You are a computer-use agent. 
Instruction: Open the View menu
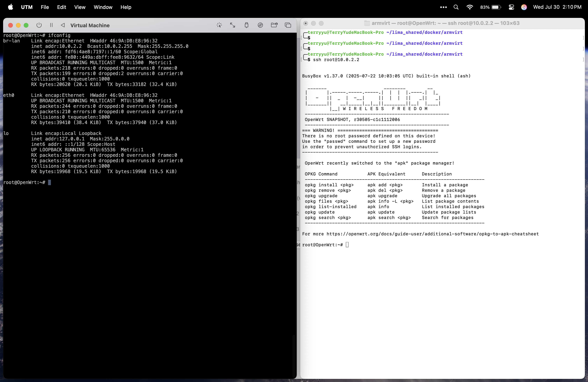click(80, 7)
